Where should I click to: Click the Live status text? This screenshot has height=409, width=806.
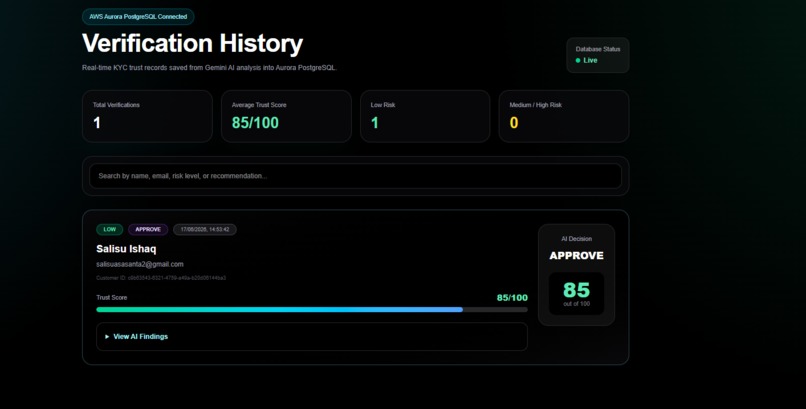coord(590,60)
